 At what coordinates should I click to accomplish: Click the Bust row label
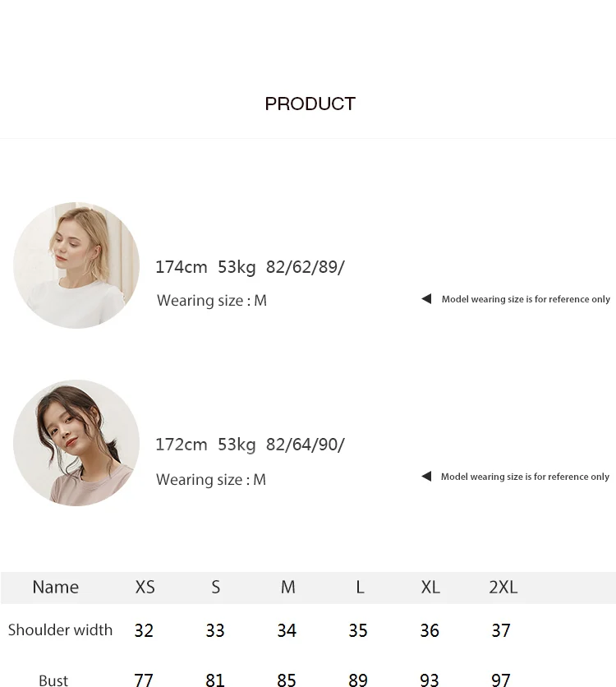pyautogui.click(x=53, y=680)
